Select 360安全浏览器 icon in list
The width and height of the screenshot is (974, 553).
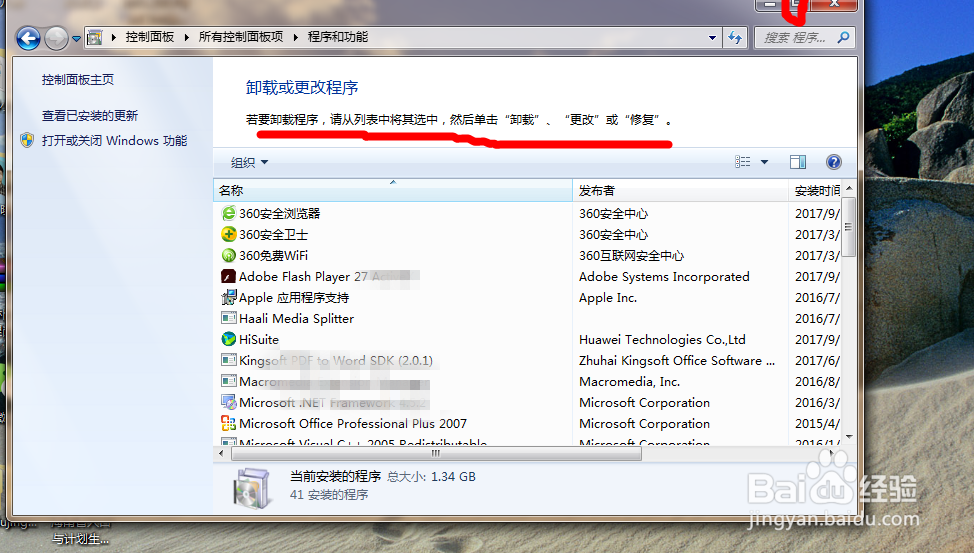pyautogui.click(x=229, y=213)
